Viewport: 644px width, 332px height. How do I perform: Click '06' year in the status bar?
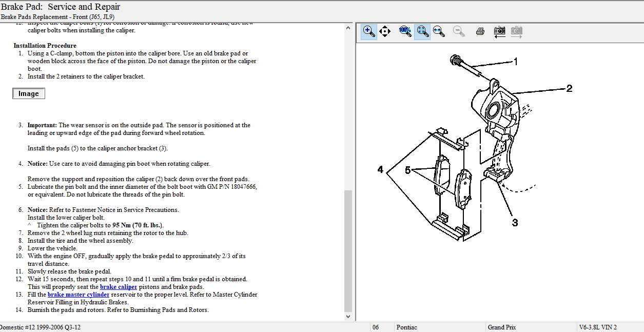[376, 327]
